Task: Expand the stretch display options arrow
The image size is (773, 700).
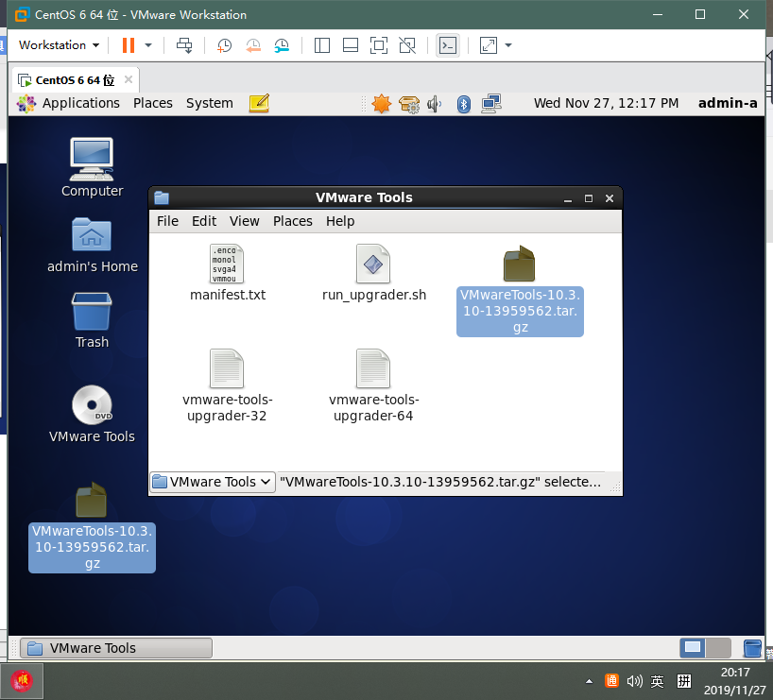Action: [x=508, y=45]
